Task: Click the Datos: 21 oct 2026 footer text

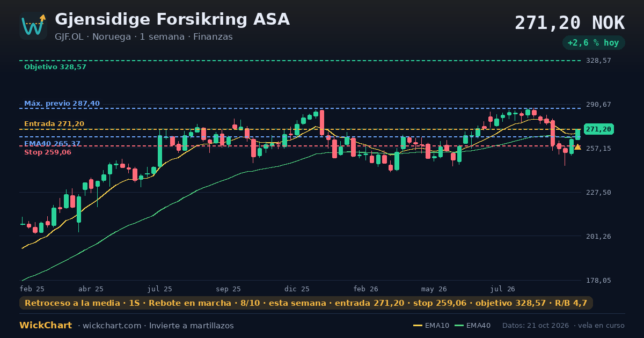Action: (x=537, y=326)
